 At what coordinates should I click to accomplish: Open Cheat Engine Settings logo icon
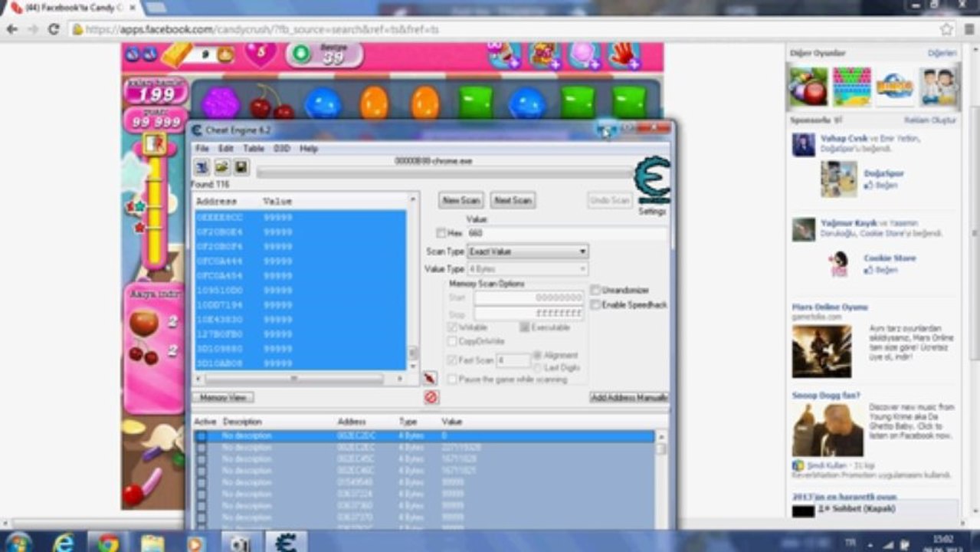[652, 180]
